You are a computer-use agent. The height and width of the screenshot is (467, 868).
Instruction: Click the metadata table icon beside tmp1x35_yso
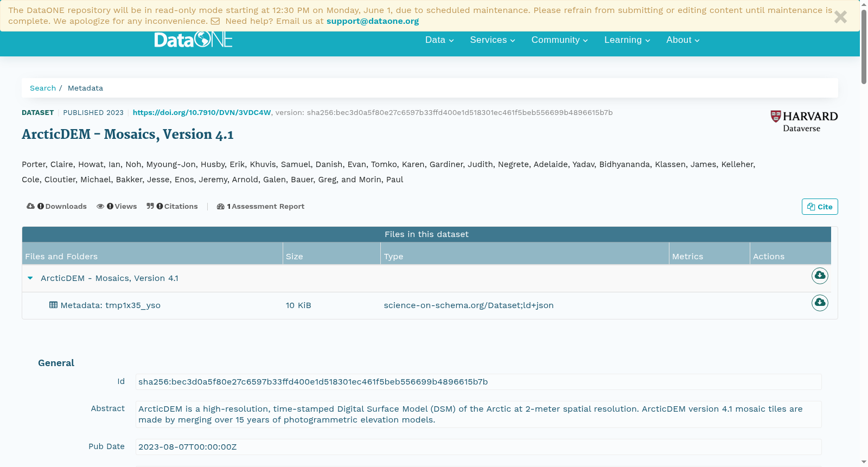click(53, 305)
